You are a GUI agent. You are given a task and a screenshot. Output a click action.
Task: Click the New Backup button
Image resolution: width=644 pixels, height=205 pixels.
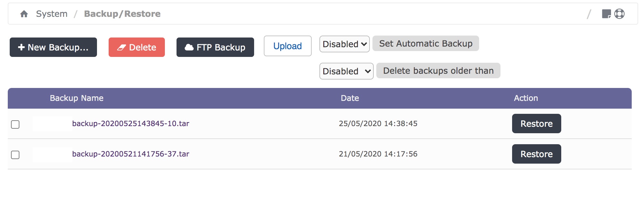53,47
